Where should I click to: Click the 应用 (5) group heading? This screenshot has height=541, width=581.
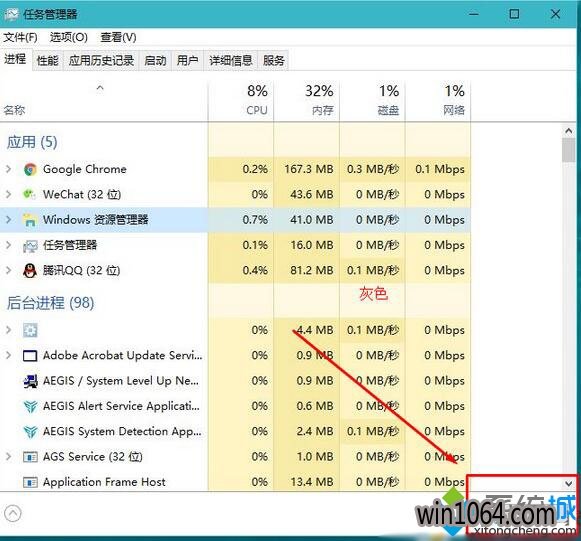pos(32,142)
